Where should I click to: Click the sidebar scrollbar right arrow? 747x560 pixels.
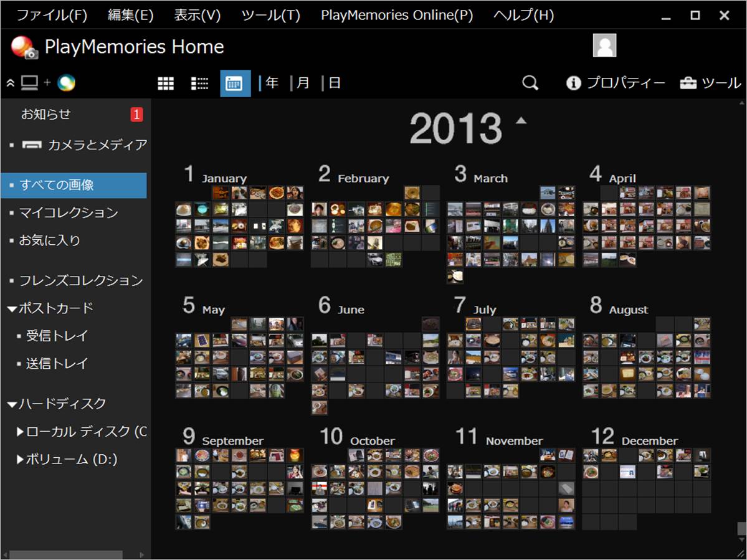(x=141, y=555)
